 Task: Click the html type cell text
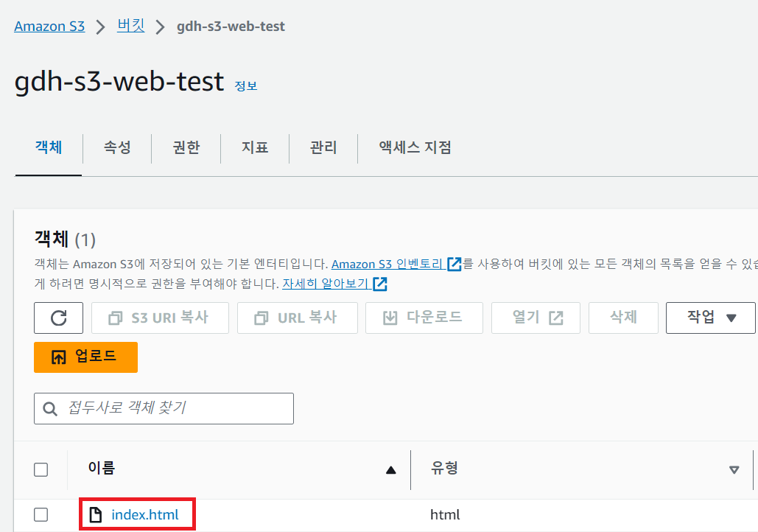click(x=445, y=515)
